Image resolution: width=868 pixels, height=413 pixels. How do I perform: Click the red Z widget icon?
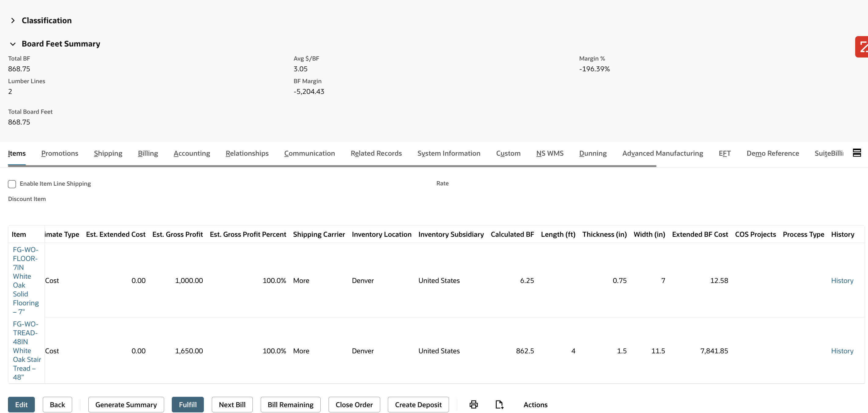point(862,47)
